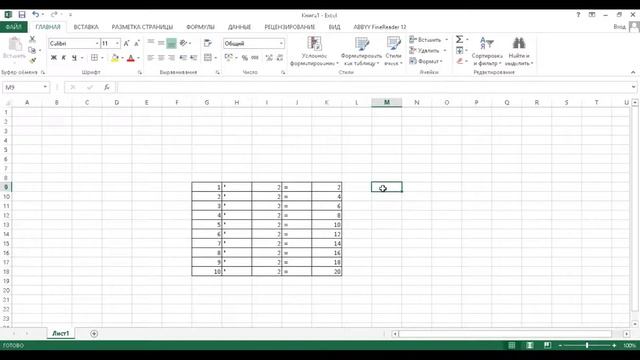This screenshot has height=360, width=640.
Task: Center text horizontally in cell
Action: 161,58
